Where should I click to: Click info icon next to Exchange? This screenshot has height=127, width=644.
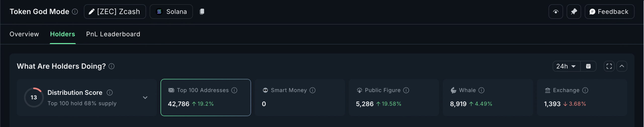coord(585,90)
